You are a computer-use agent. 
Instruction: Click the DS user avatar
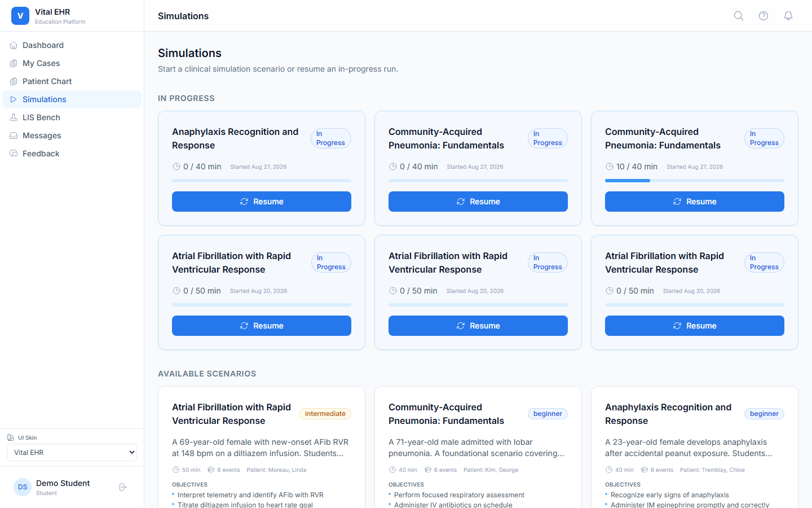tap(23, 487)
